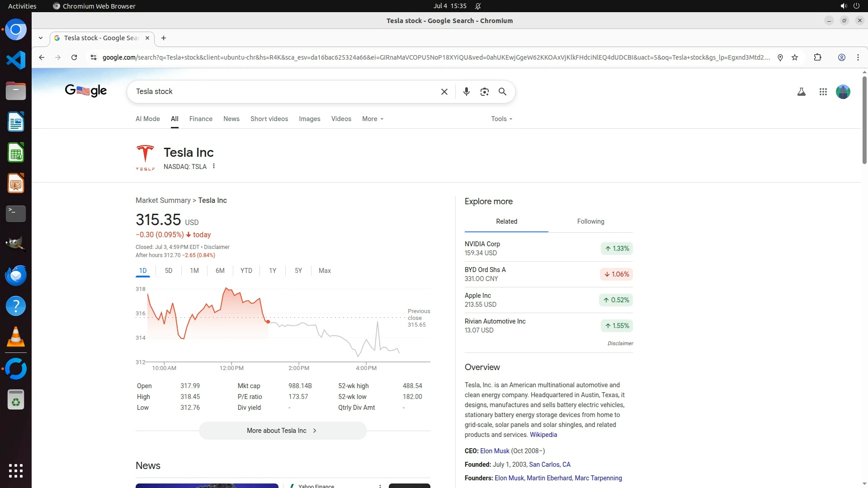The image size is (868, 488).
Task: Reload the page
Action: point(74,57)
